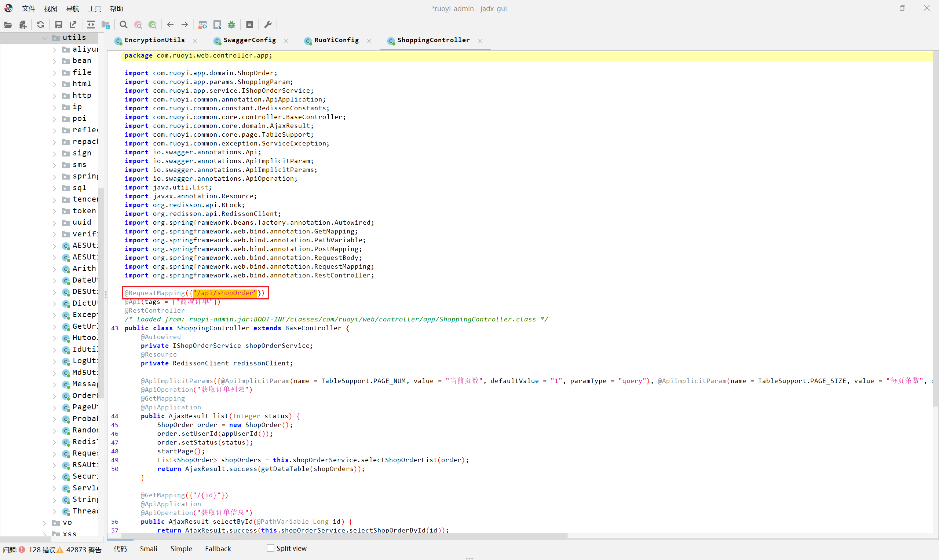
Task: Open class search pink icon
Action: click(138, 25)
